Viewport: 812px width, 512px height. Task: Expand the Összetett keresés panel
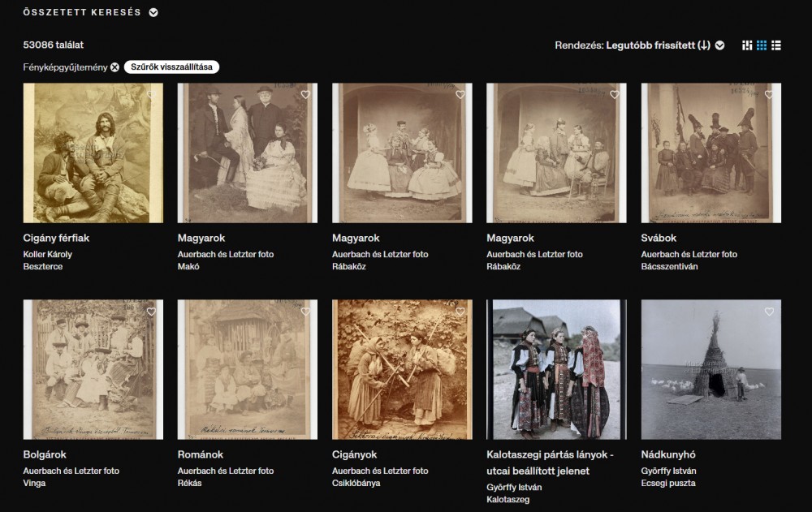pos(153,13)
